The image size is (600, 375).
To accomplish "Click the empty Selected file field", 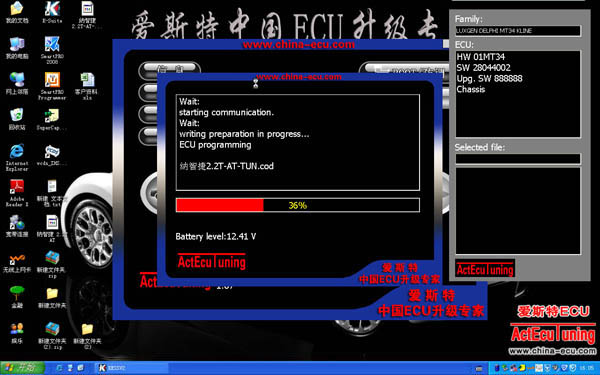I will coord(518,158).
